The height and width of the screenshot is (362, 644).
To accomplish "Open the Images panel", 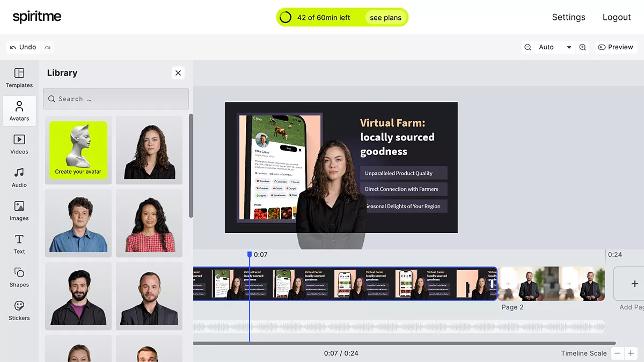I will coord(19,211).
